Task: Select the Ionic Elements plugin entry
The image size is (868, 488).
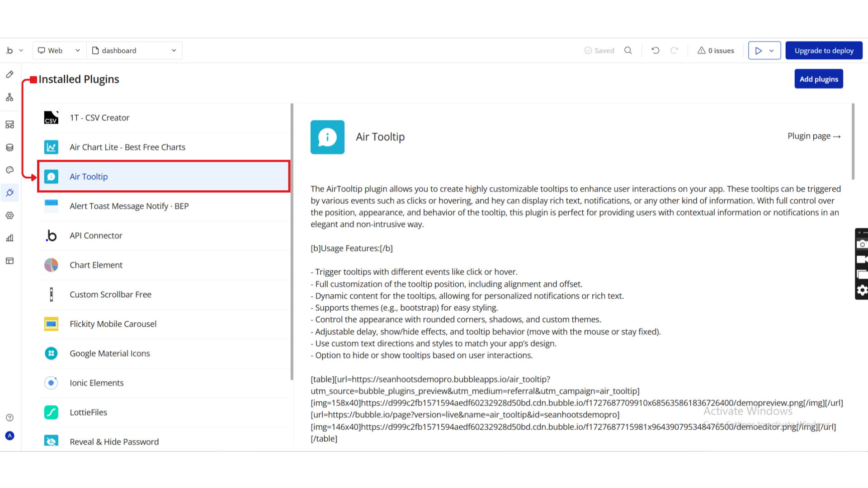Action: pyautogui.click(x=96, y=383)
